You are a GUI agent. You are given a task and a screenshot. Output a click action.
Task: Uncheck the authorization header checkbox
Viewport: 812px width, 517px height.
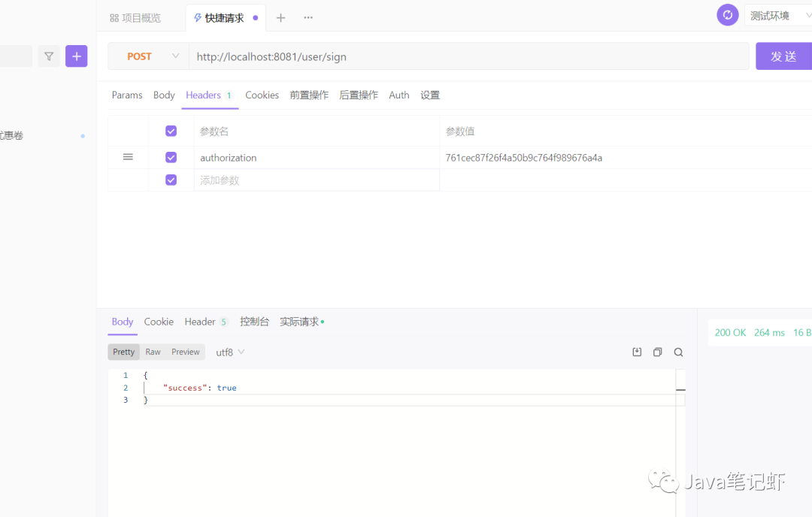point(171,157)
